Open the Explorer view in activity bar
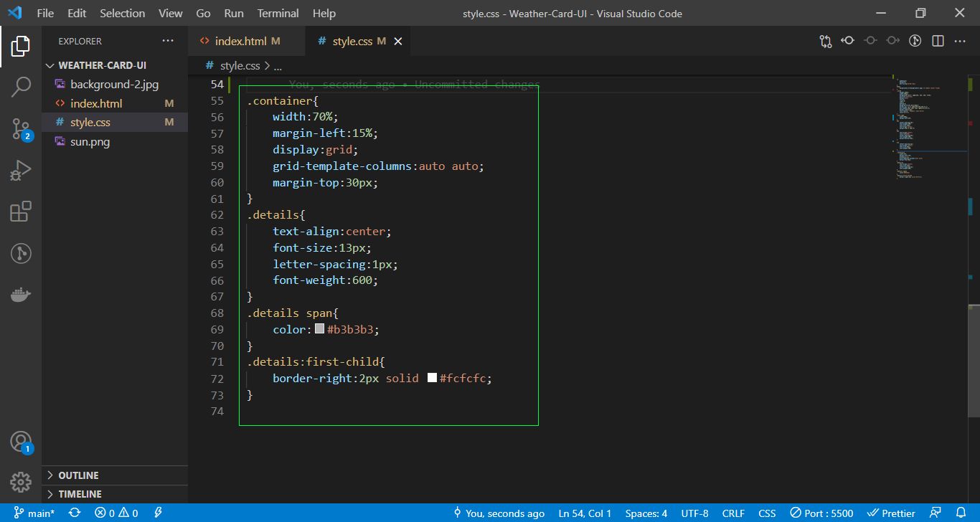 pos(21,45)
